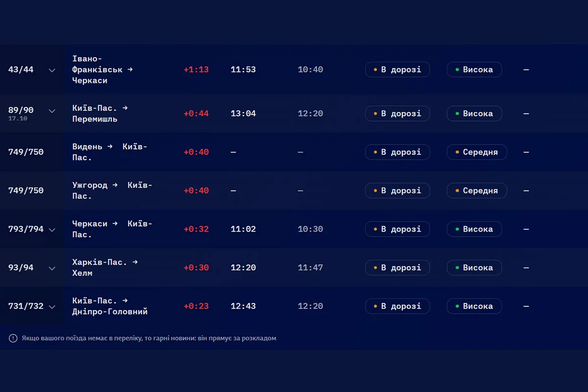Click 'В дорозі' badge in 793/794 row
Screen dimensions: 588x392
point(397,229)
